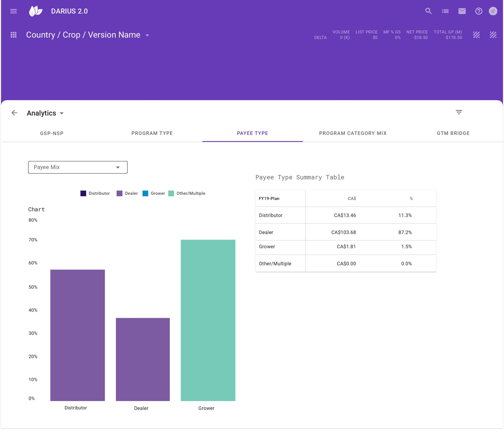This screenshot has height=444, width=504.
Task: Switch to the Program Category Mix tab
Action: pos(353,133)
